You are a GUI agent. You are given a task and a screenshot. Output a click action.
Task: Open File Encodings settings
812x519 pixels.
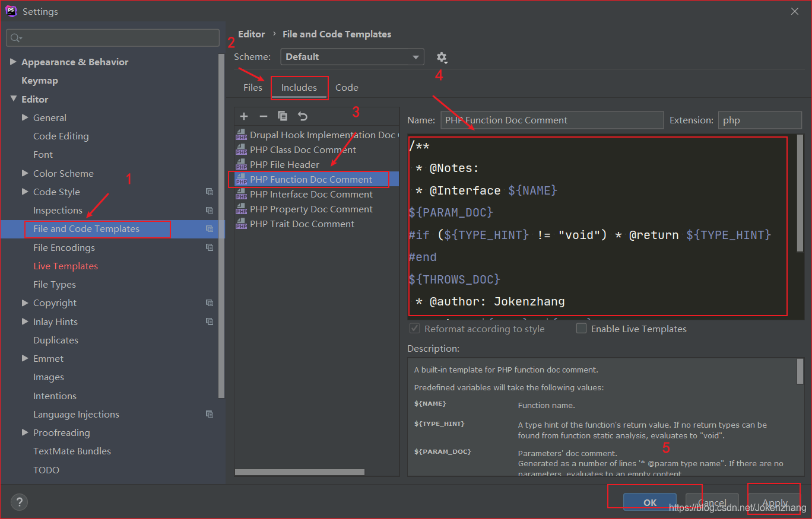[x=64, y=247]
